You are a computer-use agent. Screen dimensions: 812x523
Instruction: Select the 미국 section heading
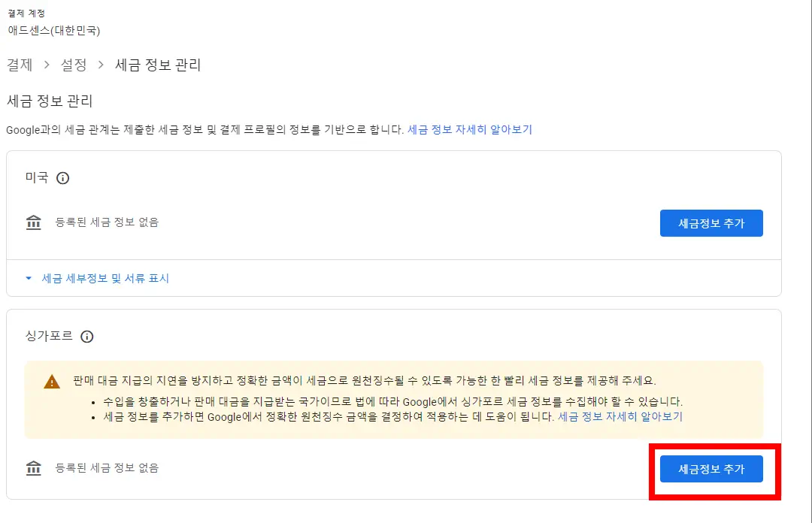pos(35,178)
